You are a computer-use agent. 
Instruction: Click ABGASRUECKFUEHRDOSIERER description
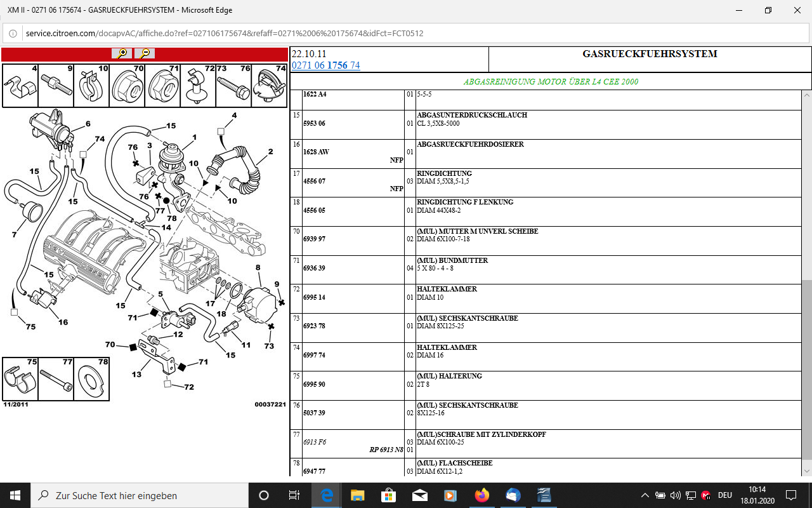coord(470,144)
